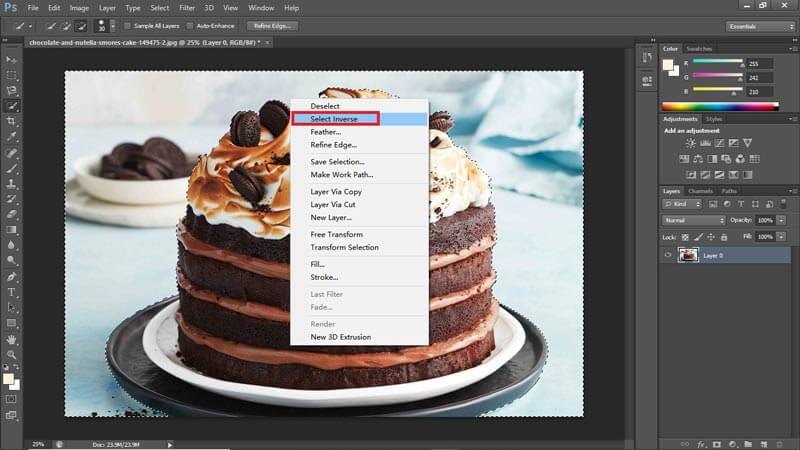Open the Filter menu
The width and height of the screenshot is (800, 450).
point(187,8)
